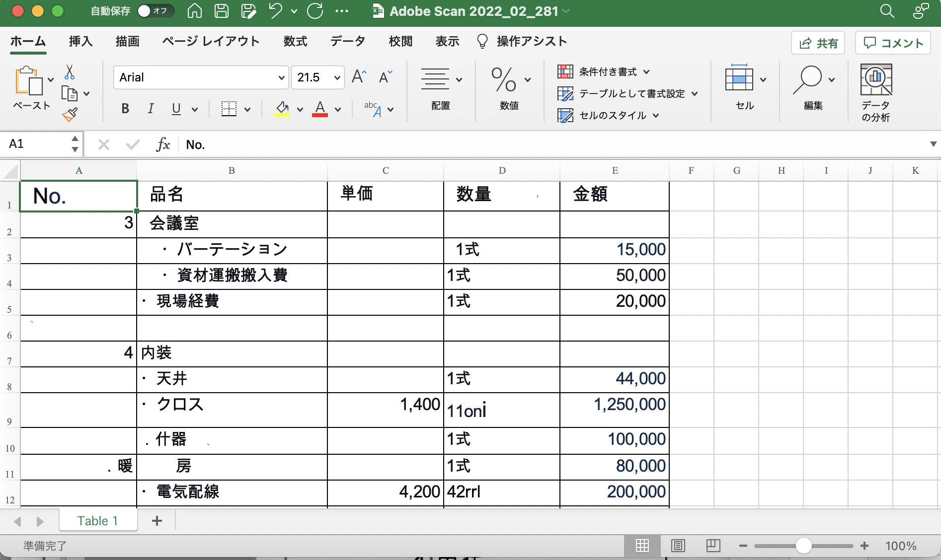Increase font size with large A icon
This screenshot has height=560, width=941.
point(359,77)
